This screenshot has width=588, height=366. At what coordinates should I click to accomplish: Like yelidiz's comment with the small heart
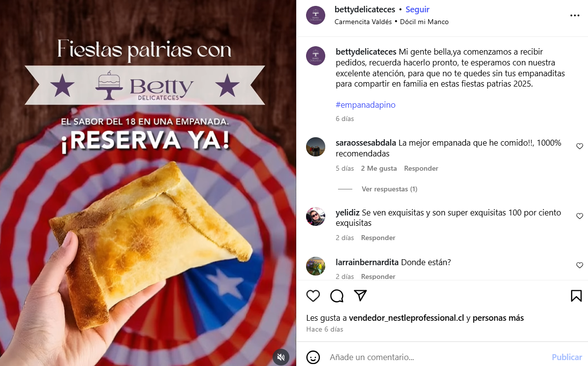[x=580, y=216]
